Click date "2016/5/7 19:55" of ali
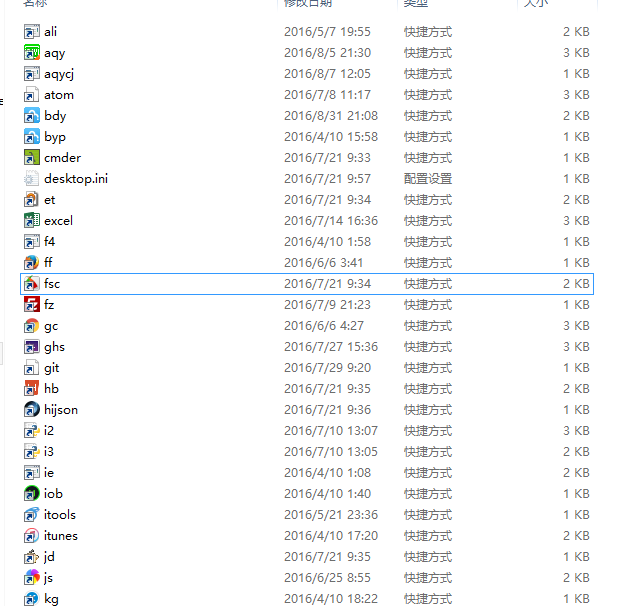The image size is (639, 614). coord(327,32)
